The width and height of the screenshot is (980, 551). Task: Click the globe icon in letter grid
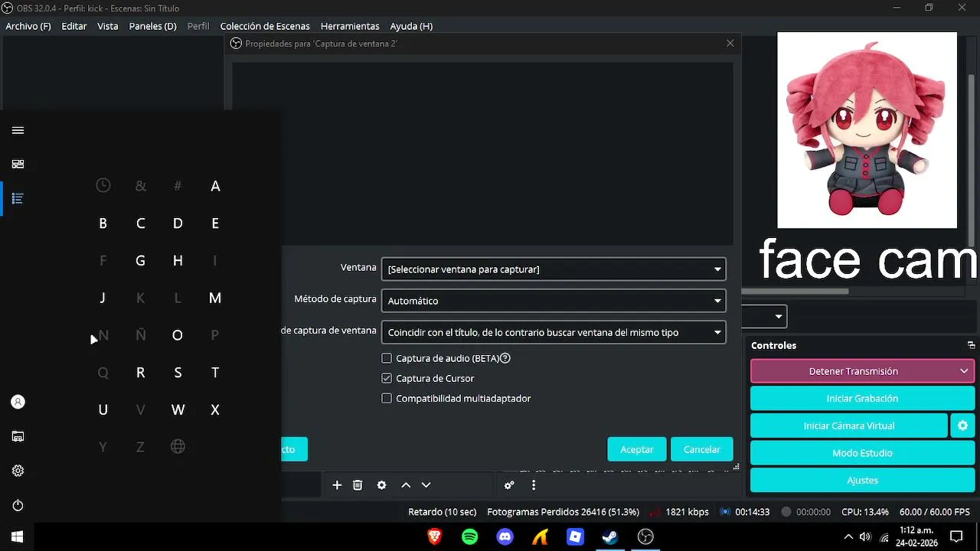coord(178,446)
